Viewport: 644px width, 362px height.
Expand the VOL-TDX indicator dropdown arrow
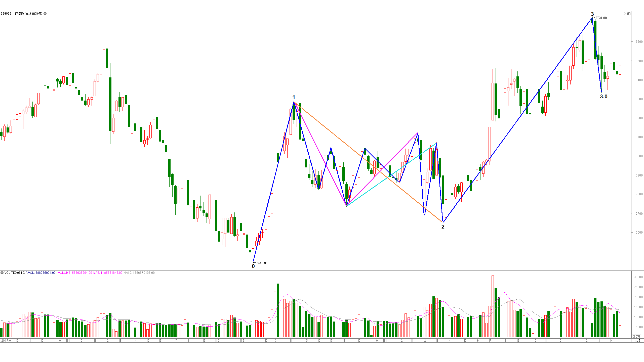[2, 273]
